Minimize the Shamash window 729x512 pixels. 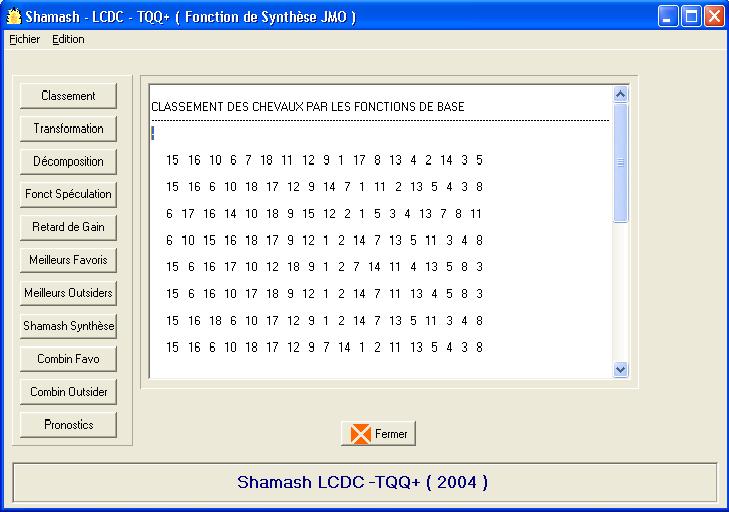click(x=668, y=17)
